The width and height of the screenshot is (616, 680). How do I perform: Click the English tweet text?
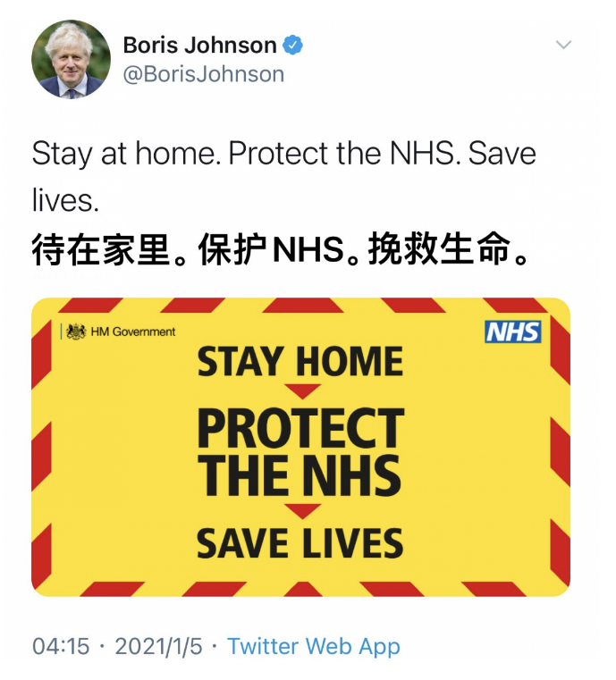click(x=284, y=177)
